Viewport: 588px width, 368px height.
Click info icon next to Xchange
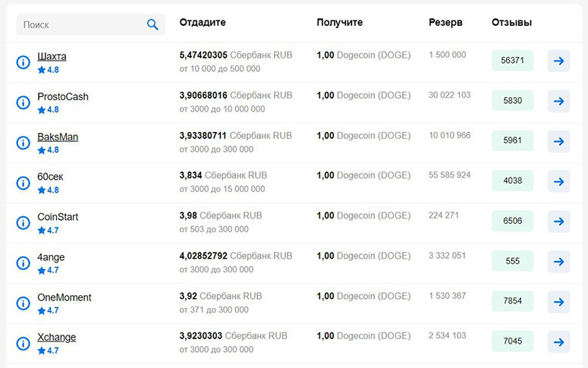pos(24,343)
